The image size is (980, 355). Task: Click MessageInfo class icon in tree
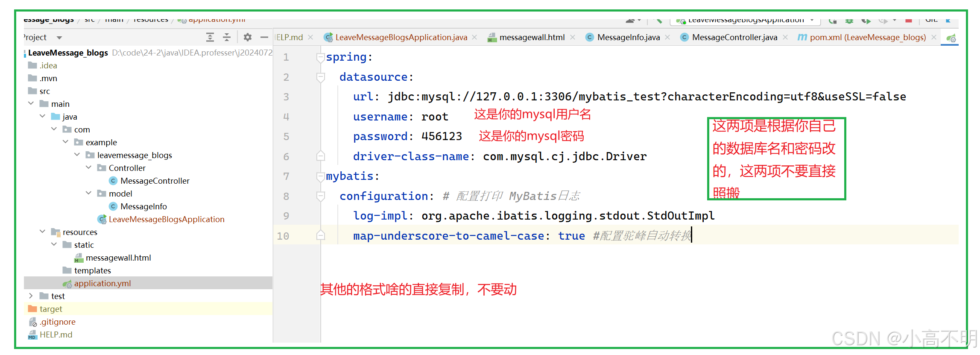tap(113, 206)
